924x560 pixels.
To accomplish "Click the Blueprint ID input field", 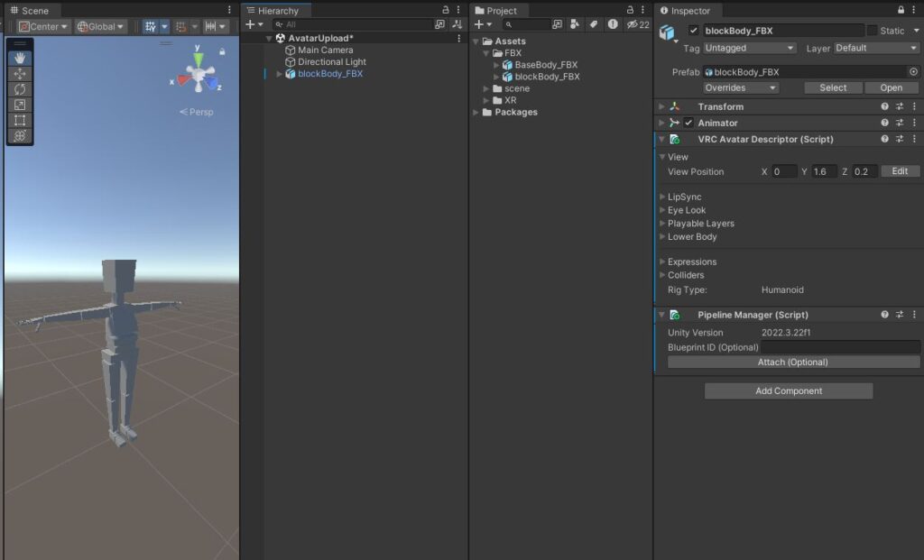I will pos(839,347).
